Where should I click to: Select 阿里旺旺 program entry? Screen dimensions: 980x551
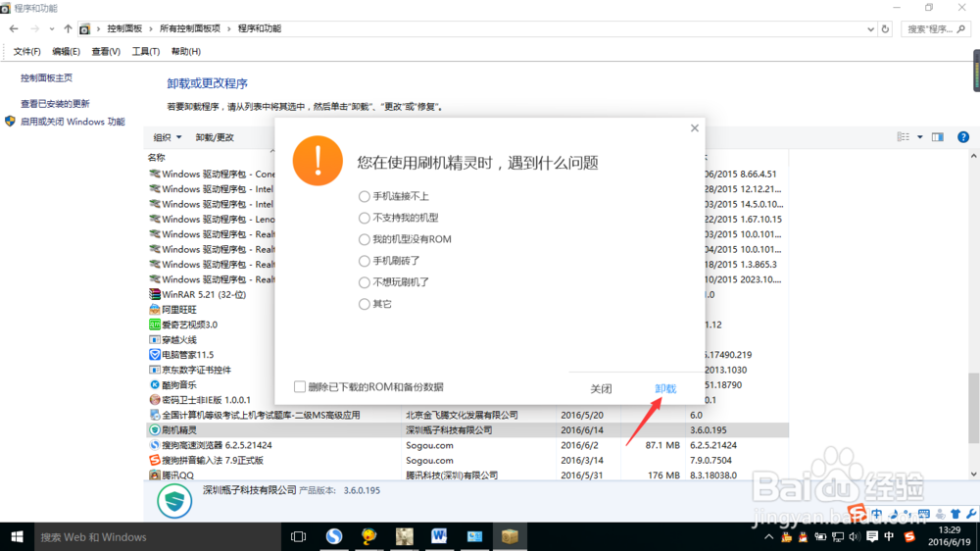click(178, 310)
